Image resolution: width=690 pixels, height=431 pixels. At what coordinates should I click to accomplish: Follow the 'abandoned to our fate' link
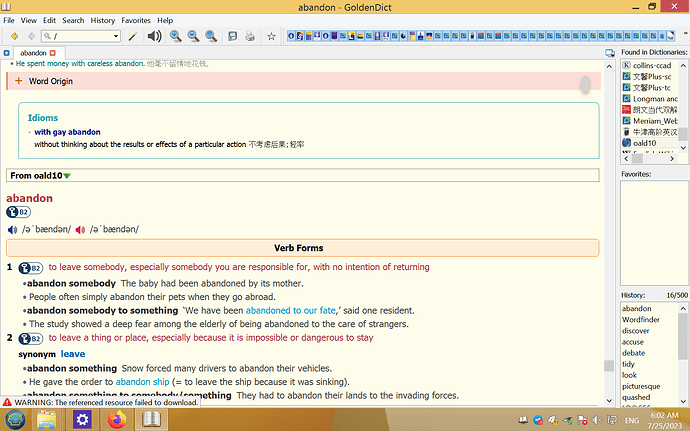pyautogui.click(x=290, y=311)
